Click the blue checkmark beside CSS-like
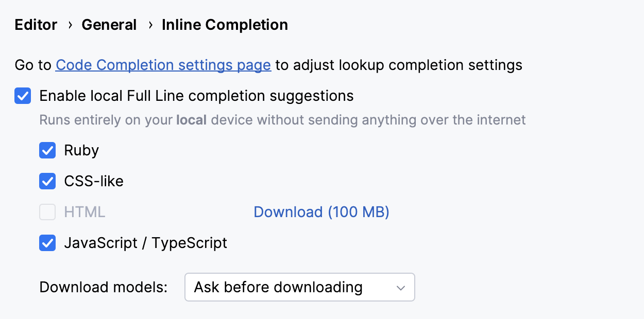 coord(47,181)
